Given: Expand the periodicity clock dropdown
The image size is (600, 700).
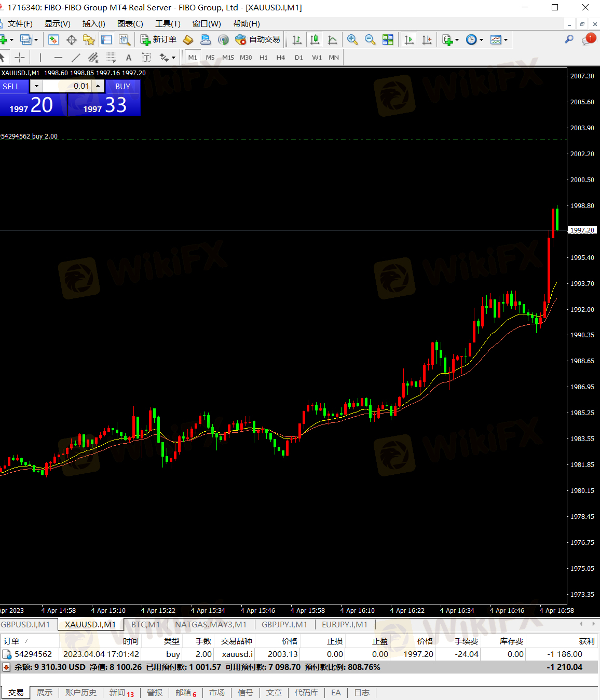Looking at the screenshot, I should [x=482, y=40].
